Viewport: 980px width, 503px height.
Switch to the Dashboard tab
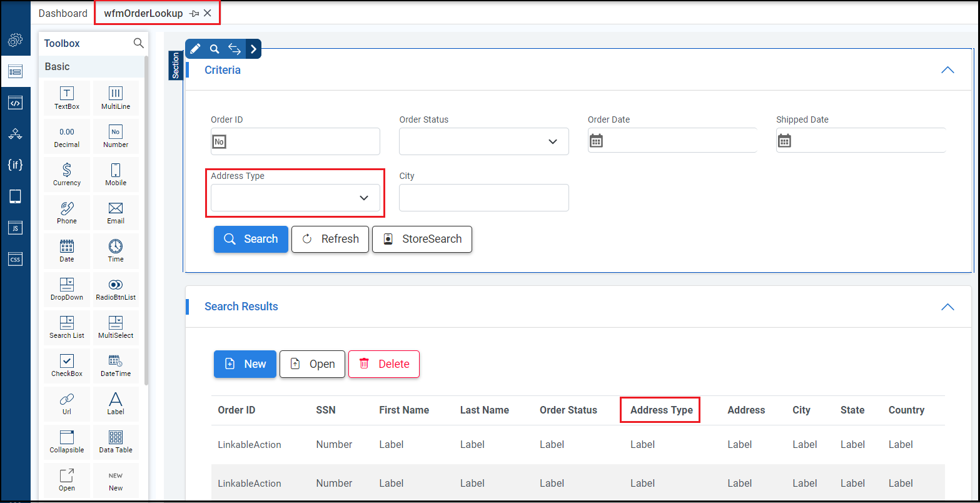[x=63, y=13]
